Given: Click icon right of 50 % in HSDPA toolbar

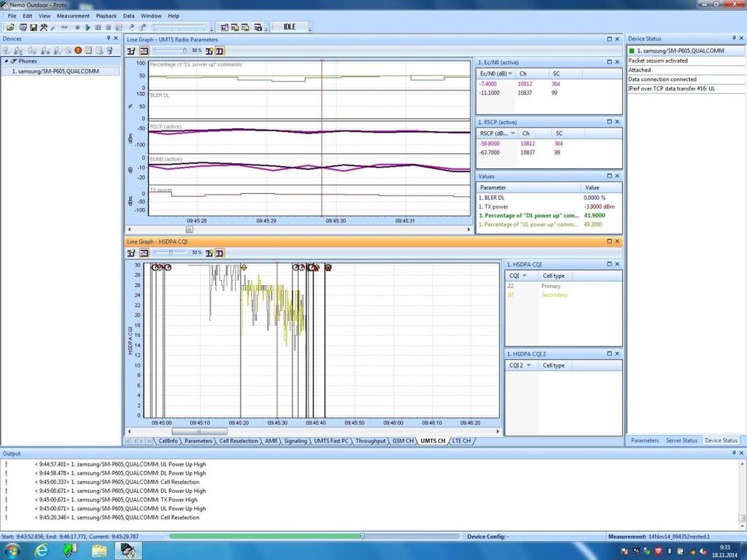Looking at the screenshot, I should pyautogui.click(x=209, y=253).
